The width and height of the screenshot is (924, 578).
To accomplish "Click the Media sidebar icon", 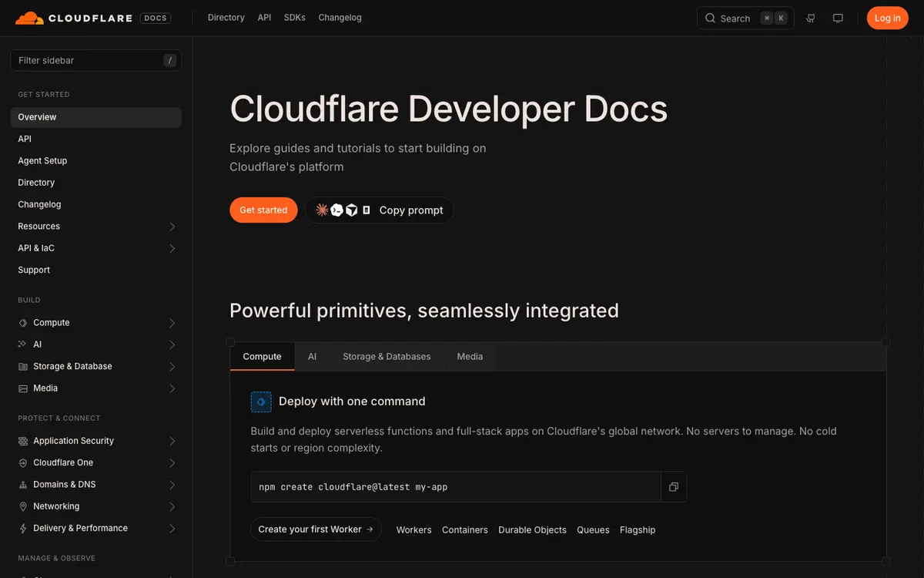I will coord(23,388).
